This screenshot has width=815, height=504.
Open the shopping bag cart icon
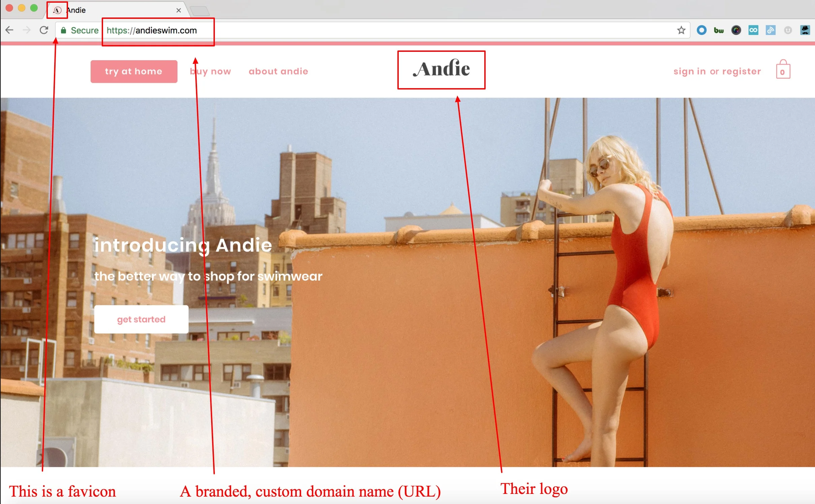tap(783, 70)
